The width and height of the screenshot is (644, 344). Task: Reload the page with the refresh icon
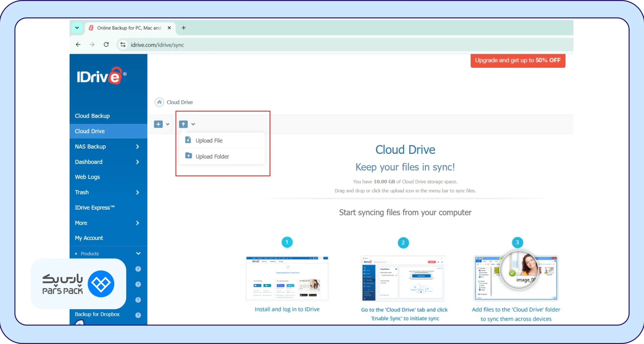106,45
